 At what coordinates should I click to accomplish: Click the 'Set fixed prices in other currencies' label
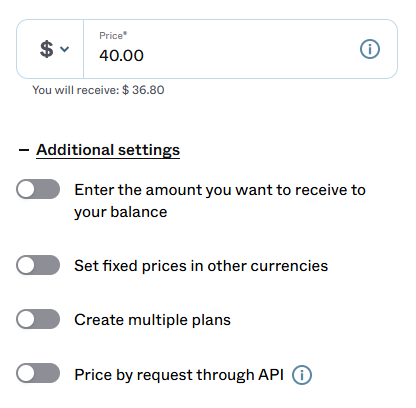[x=201, y=266]
